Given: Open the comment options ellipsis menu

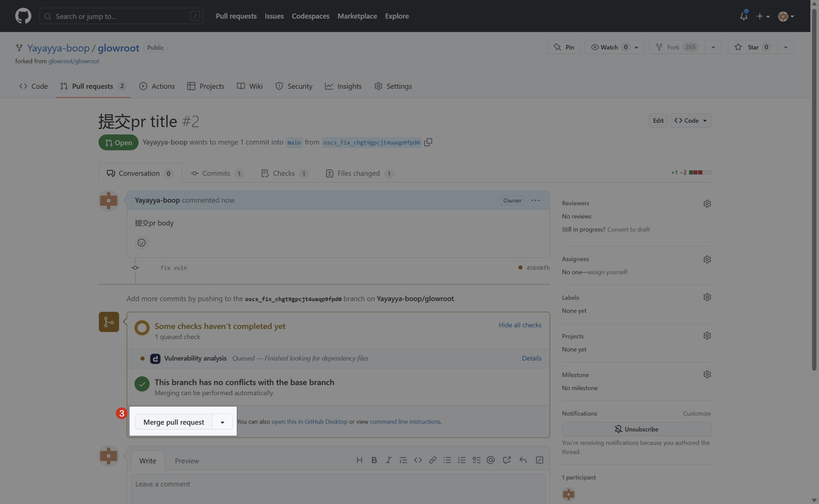Looking at the screenshot, I should [x=536, y=200].
